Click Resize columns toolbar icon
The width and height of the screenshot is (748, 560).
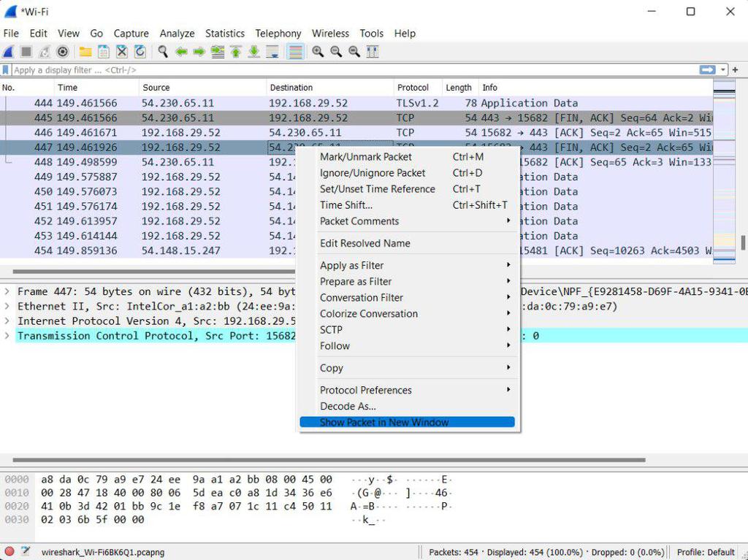[x=373, y=52]
